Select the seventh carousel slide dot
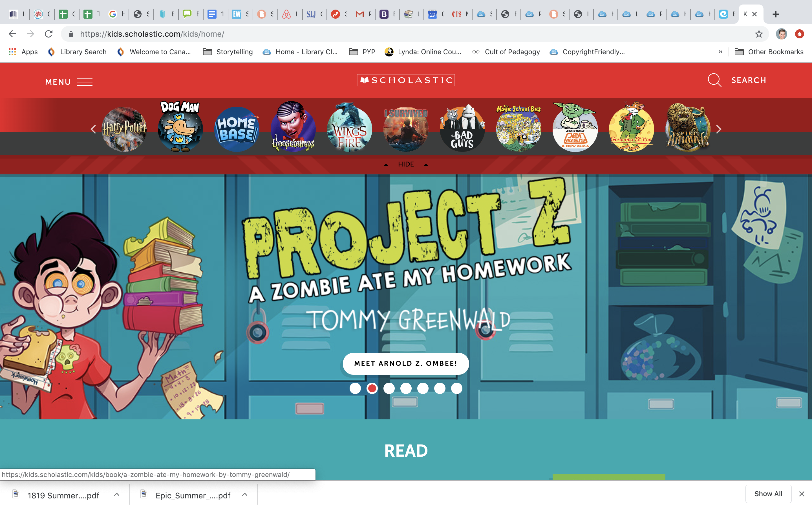This screenshot has height=508, width=812. pyautogui.click(x=457, y=388)
